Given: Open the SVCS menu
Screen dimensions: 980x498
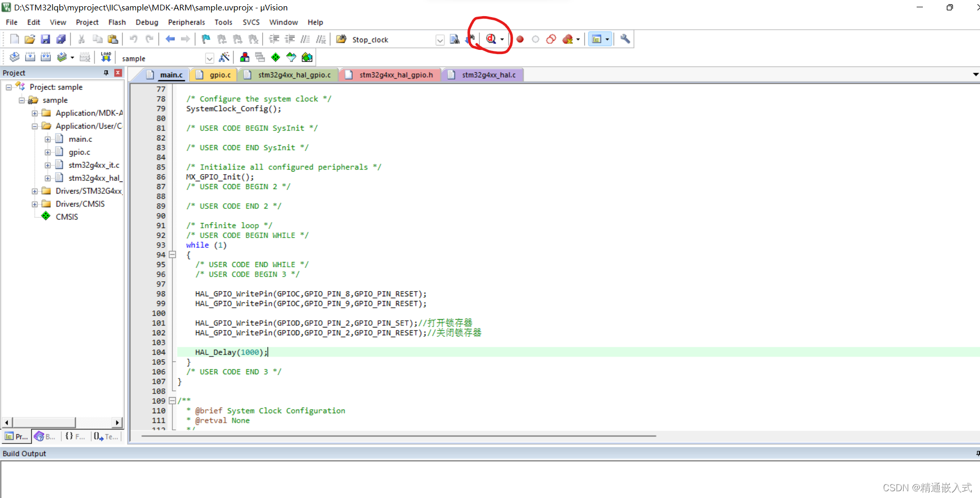Looking at the screenshot, I should click(x=251, y=22).
